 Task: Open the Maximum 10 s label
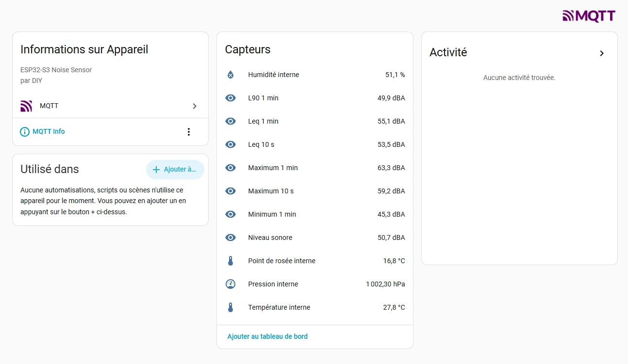click(x=271, y=191)
